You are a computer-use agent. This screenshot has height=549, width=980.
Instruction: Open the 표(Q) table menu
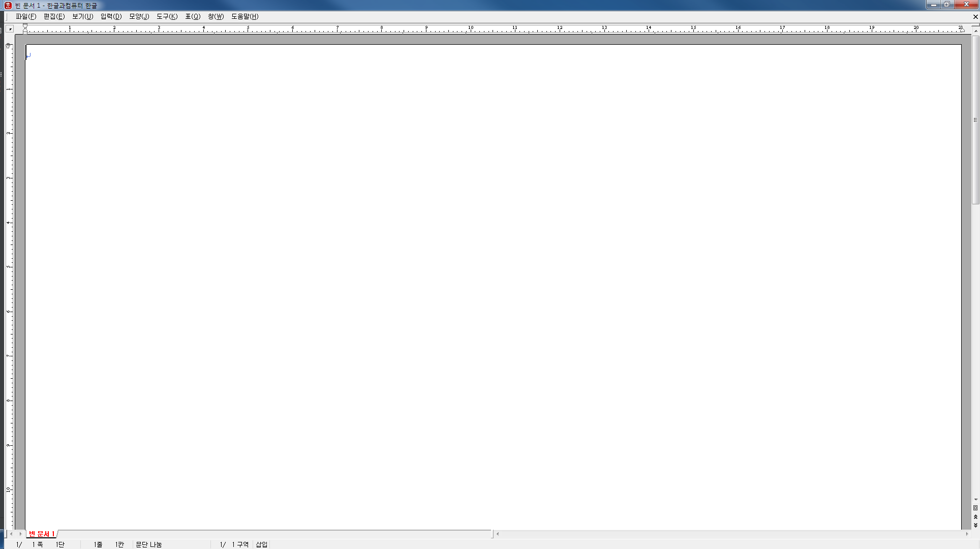[x=193, y=16]
